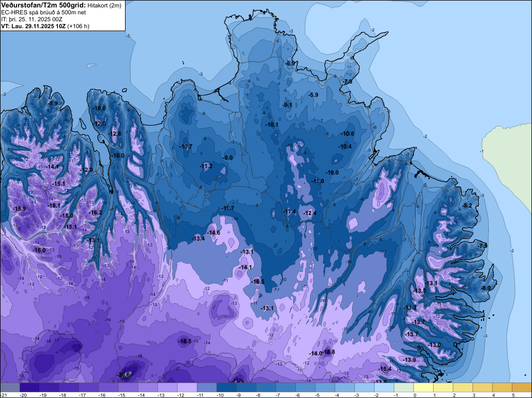Click the -18.5 temperature value
Viewport: 532px width, 398px height.
[185, 342]
